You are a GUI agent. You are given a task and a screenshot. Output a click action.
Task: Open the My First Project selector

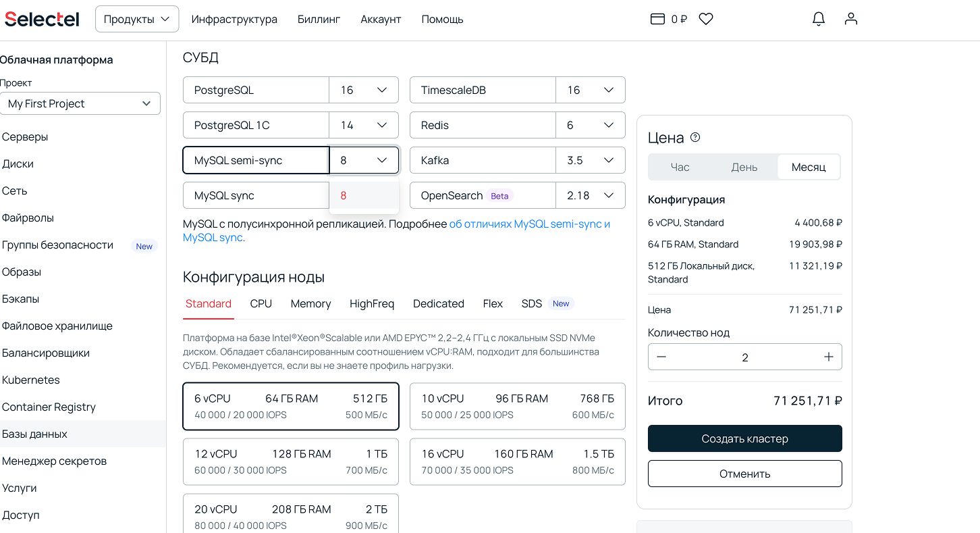coord(80,103)
